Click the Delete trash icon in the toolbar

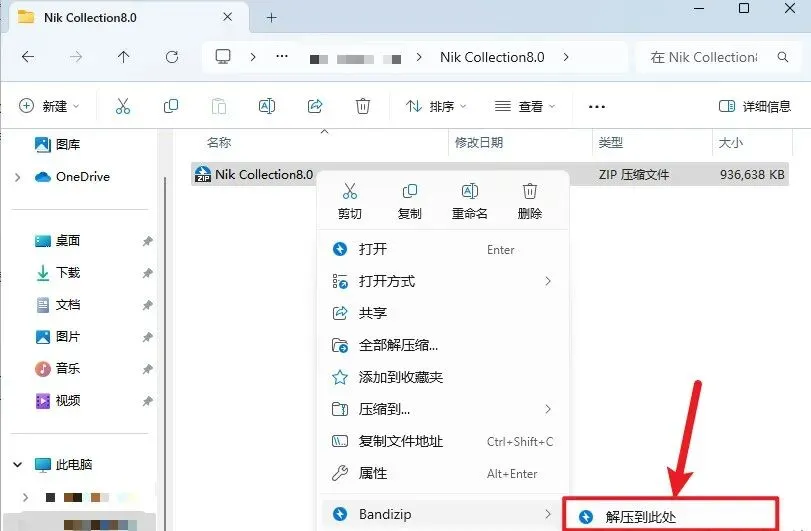coord(363,106)
